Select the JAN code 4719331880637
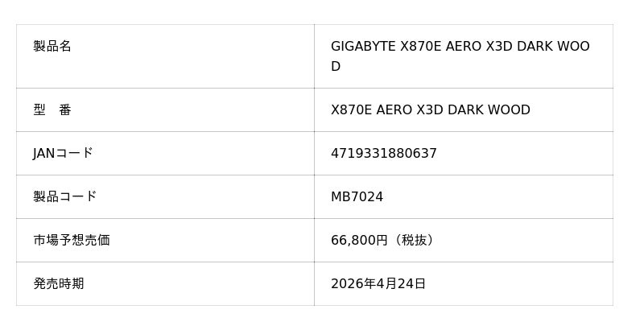This screenshot has height=330, width=644. pyautogui.click(x=383, y=154)
